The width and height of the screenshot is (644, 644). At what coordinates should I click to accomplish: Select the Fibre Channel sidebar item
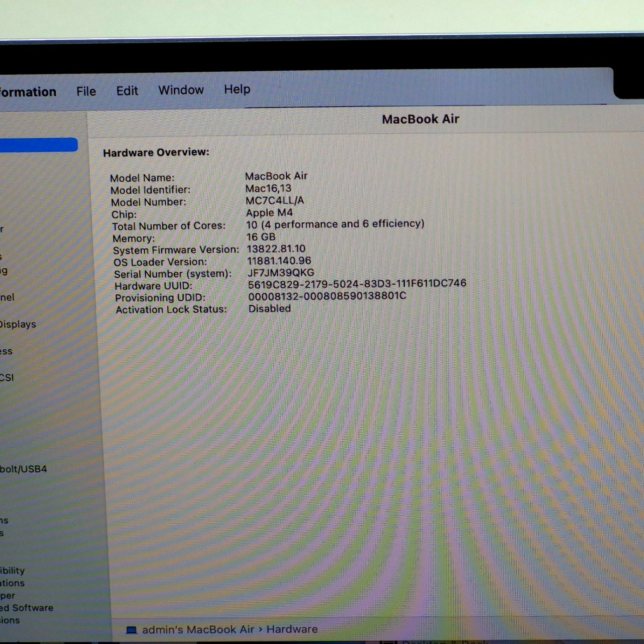[7, 297]
